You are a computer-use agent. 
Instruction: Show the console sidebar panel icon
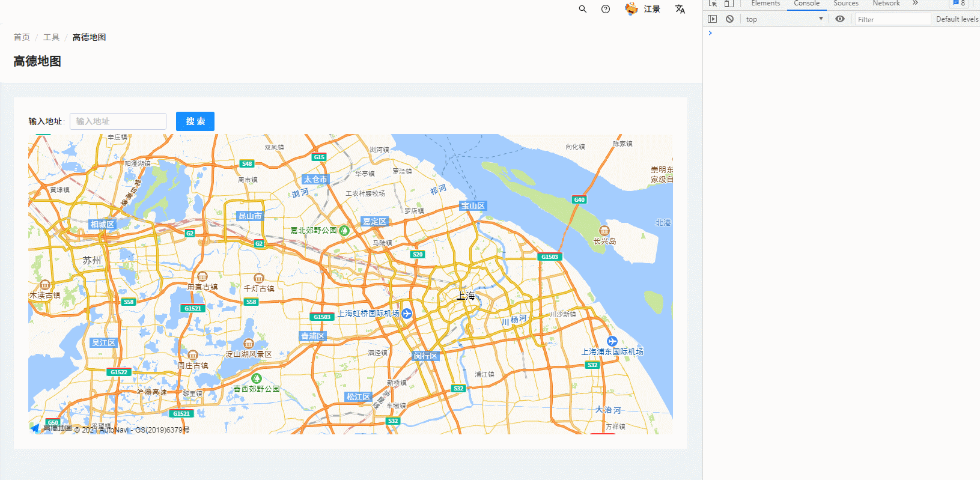[713, 19]
